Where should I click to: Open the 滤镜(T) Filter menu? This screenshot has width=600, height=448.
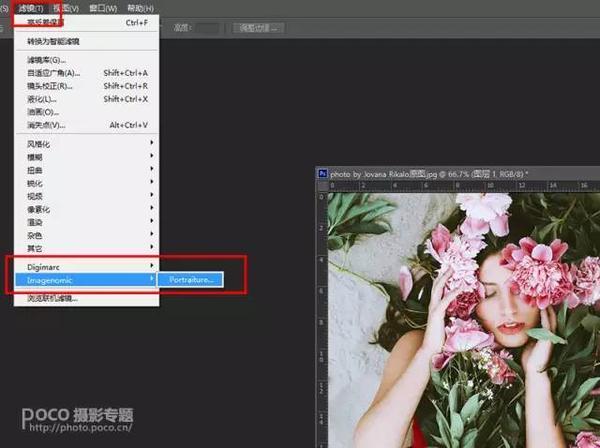(31, 8)
